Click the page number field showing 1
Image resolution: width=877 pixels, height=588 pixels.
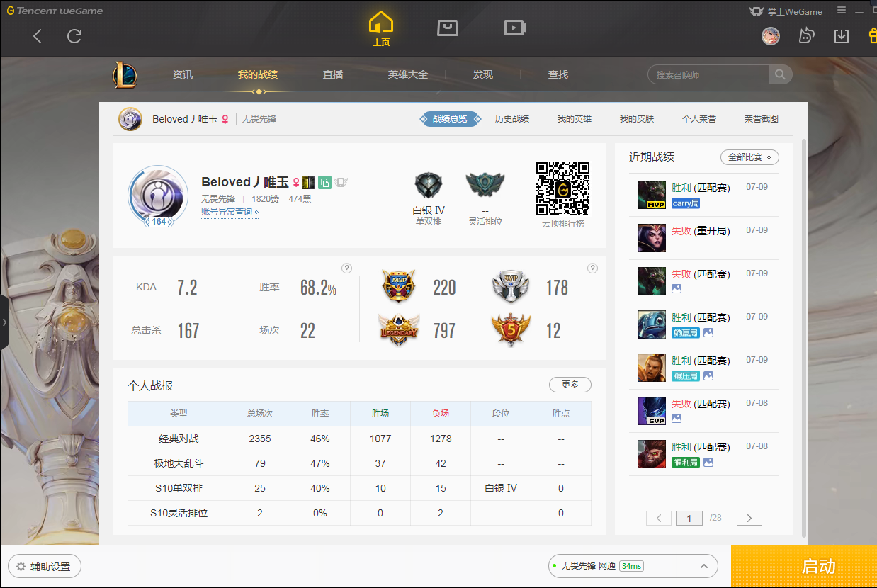click(x=689, y=518)
